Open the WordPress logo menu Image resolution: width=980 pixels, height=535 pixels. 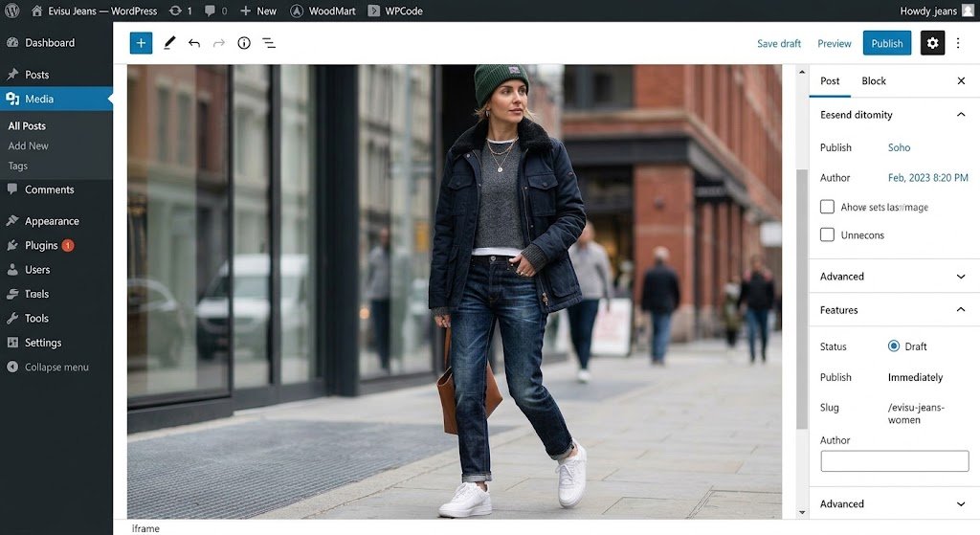pyautogui.click(x=11, y=11)
